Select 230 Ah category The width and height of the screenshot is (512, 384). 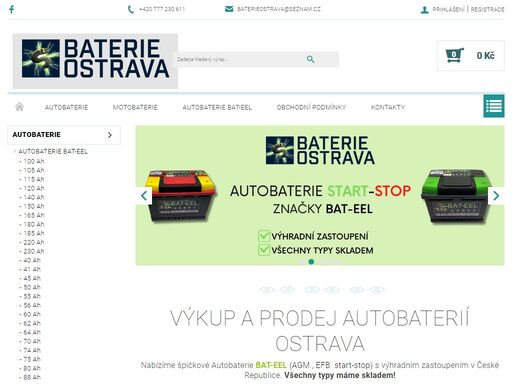(x=34, y=251)
